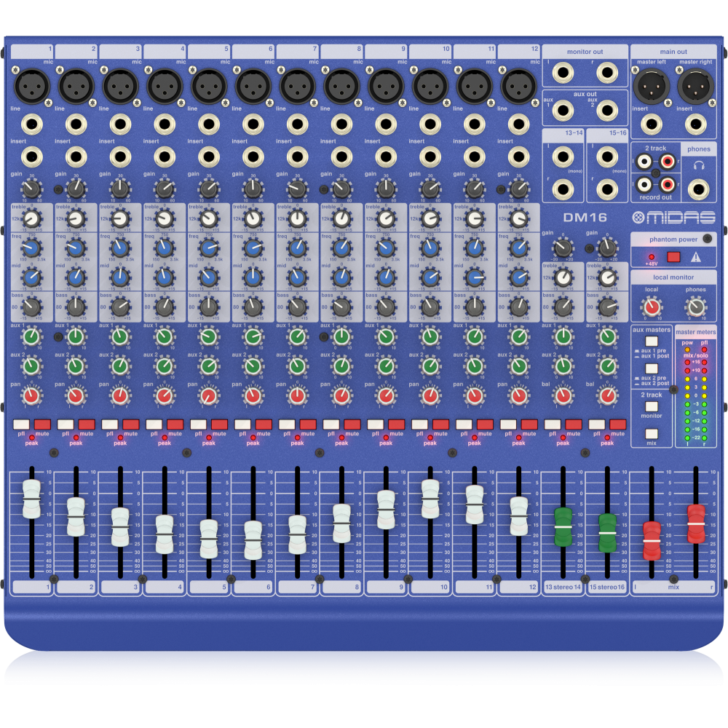Click the 'local monitor' heading
728x728 pixels.
click(x=673, y=277)
